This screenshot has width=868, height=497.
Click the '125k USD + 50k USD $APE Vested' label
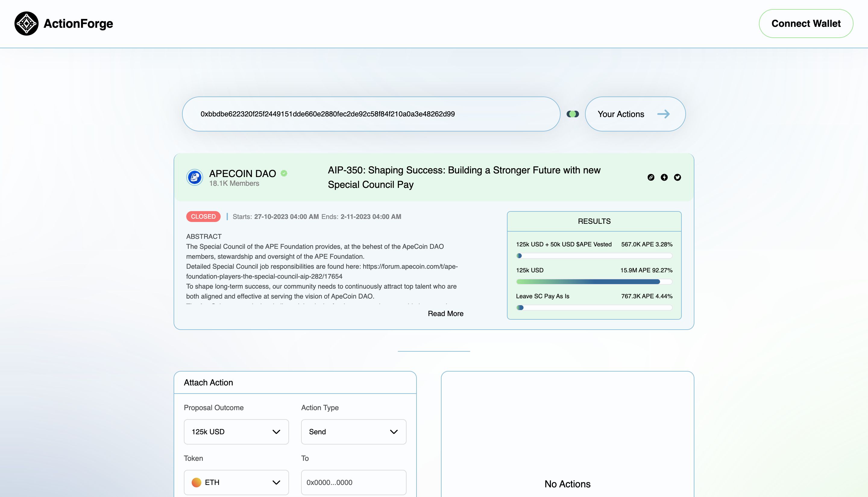click(x=564, y=244)
